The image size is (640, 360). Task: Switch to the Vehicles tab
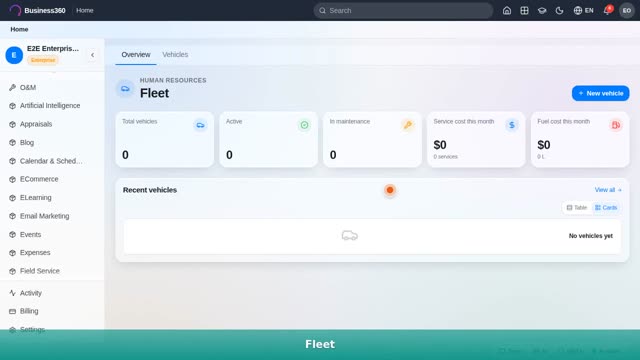175,55
